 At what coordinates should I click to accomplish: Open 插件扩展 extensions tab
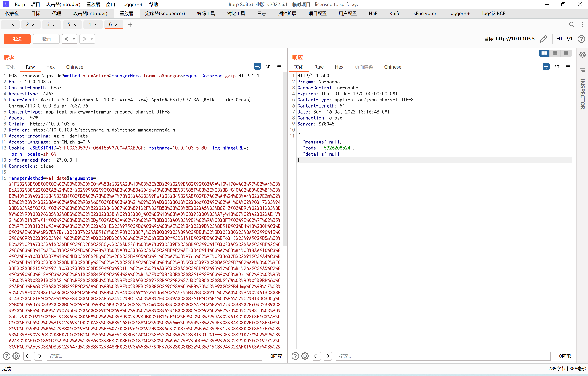coord(287,13)
